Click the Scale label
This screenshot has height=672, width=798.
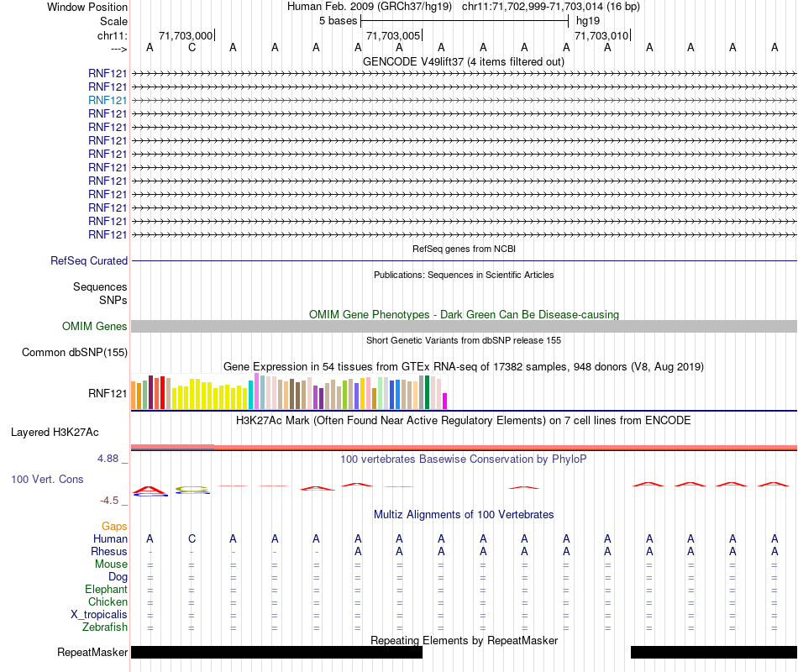pyautogui.click(x=113, y=21)
